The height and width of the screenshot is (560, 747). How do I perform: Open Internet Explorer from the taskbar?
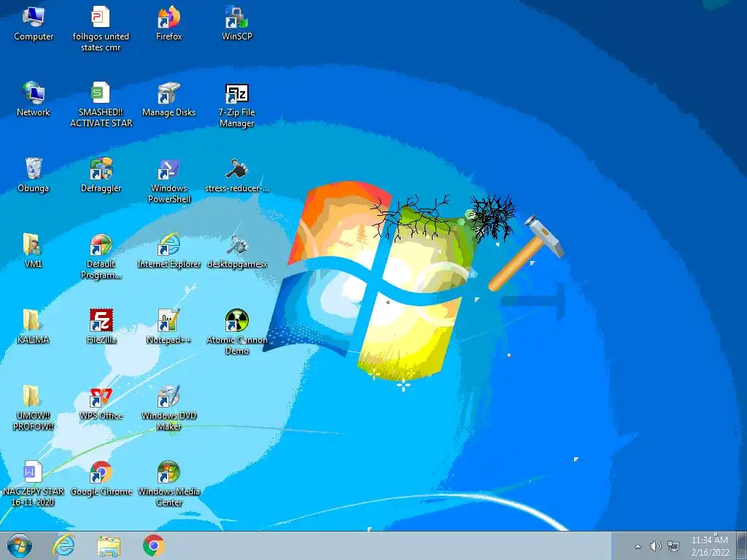[x=64, y=545]
